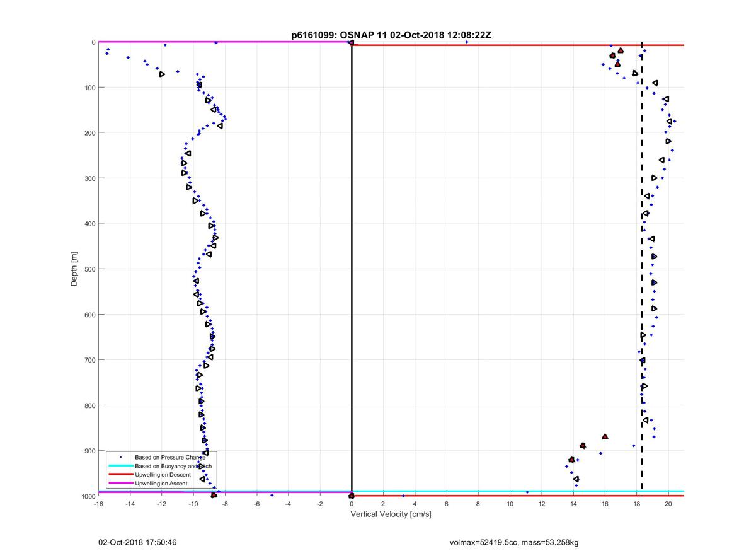Click the "-12" velocity tick label
Viewport: 756px width, 558px height.
(x=161, y=504)
